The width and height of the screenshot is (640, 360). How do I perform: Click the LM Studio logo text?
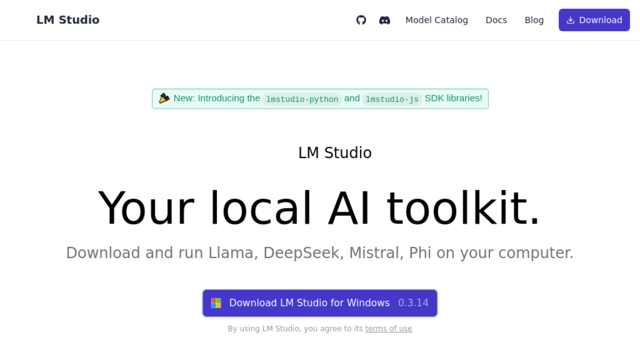tap(68, 20)
